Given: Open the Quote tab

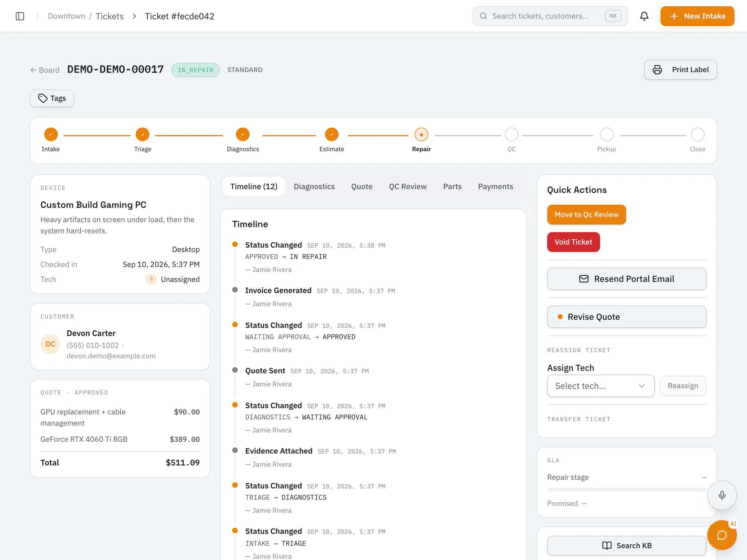Looking at the screenshot, I should point(362,186).
